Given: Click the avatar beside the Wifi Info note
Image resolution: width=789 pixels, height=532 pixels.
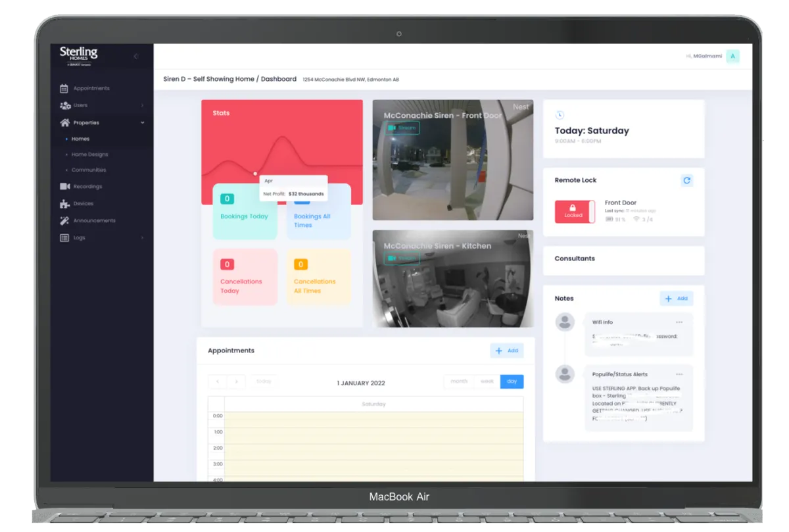Looking at the screenshot, I should click(x=565, y=322).
